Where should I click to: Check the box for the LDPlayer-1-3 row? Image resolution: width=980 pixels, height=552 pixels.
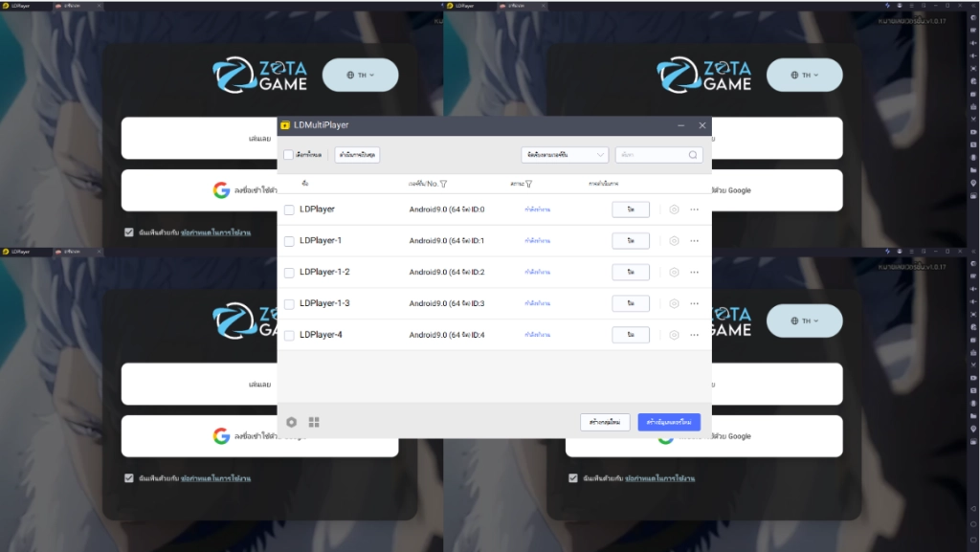pyautogui.click(x=289, y=304)
